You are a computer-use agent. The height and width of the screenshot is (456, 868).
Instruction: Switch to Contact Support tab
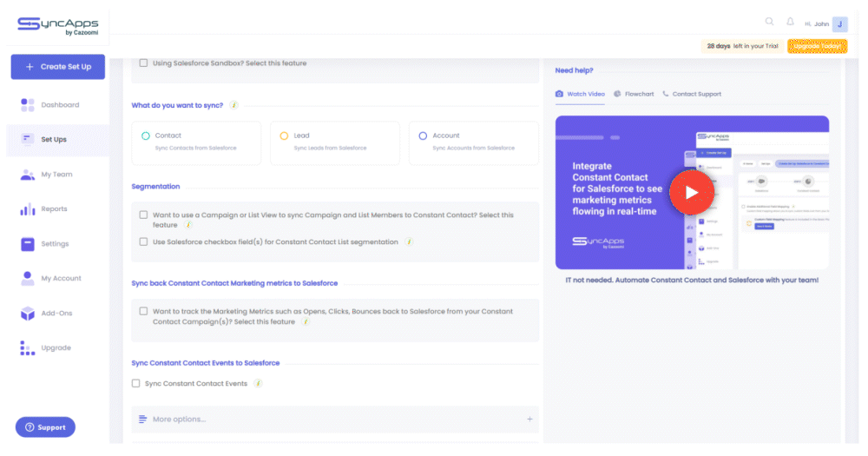(x=692, y=94)
